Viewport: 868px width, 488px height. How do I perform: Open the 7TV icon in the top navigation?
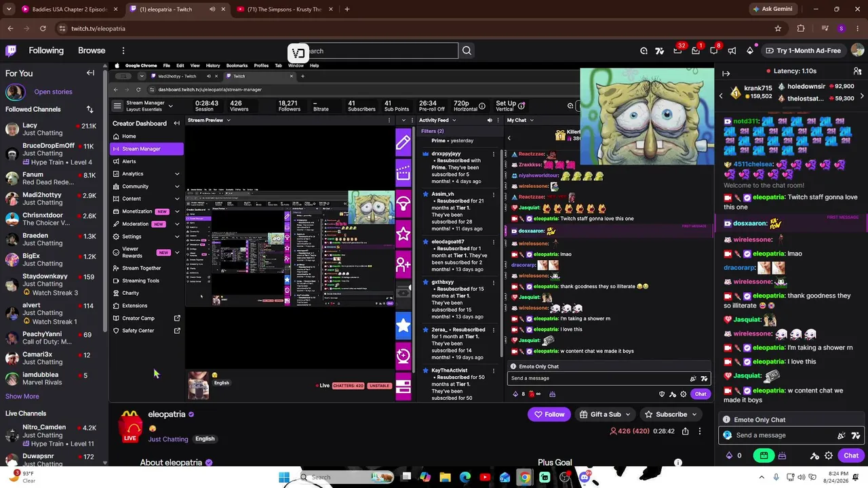pyautogui.click(x=659, y=51)
